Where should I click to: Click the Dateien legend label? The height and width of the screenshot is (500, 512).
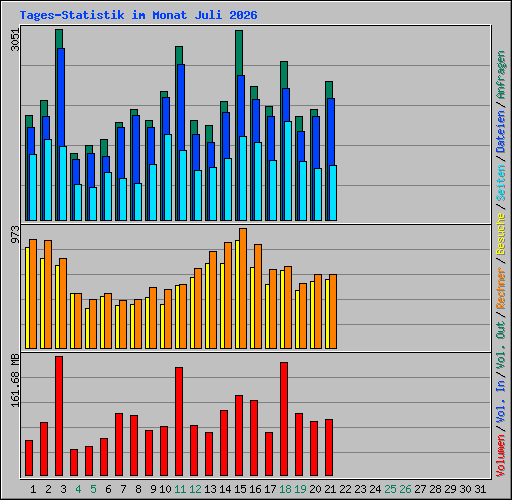501,132
